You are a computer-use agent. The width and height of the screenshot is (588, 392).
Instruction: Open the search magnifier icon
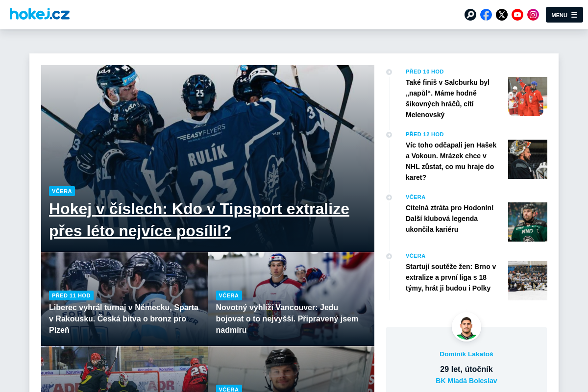470,15
